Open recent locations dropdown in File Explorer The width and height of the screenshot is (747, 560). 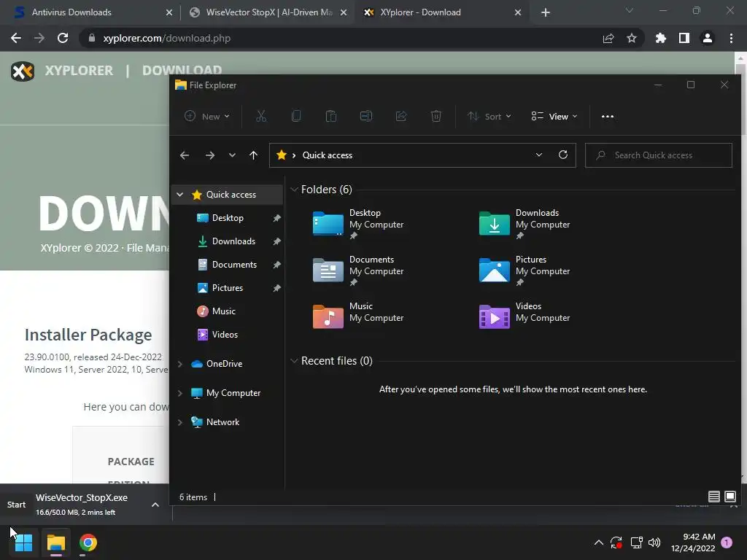[232, 155]
